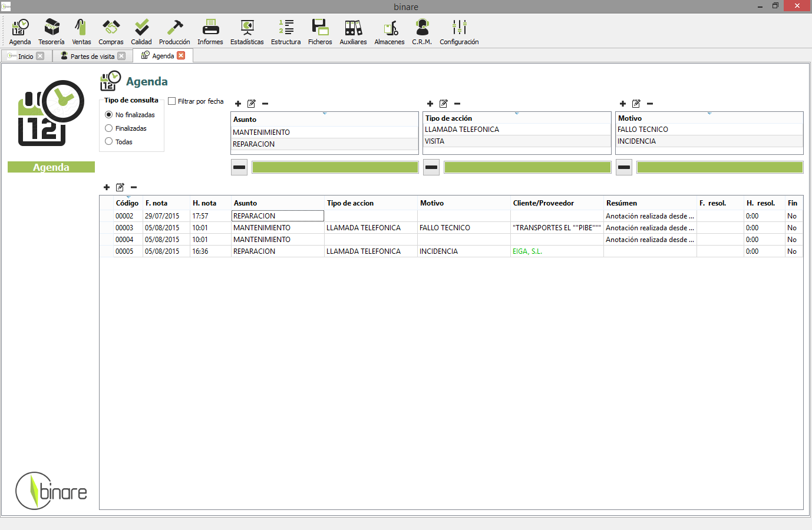Click the green Asunto filter bar
The image size is (812, 530).
coord(335,167)
